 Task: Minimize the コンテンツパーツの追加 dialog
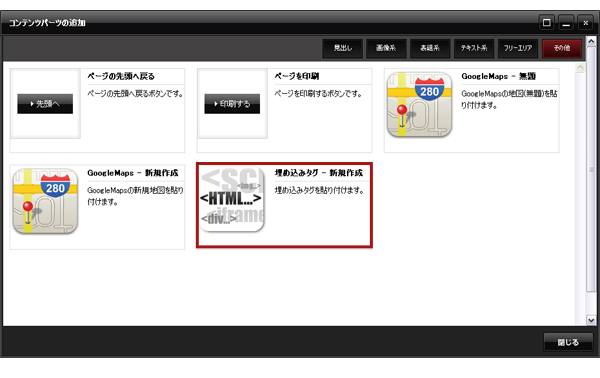click(x=566, y=23)
